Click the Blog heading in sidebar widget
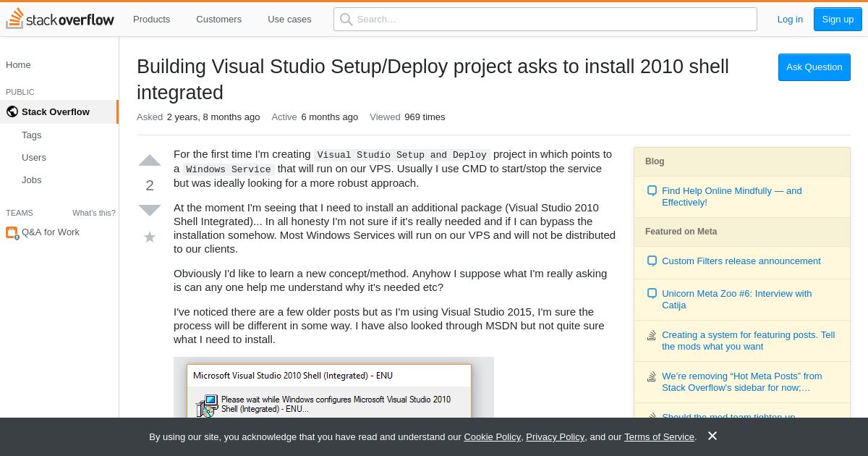Viewport: 868px width, 456px height. tap(655, 161)
